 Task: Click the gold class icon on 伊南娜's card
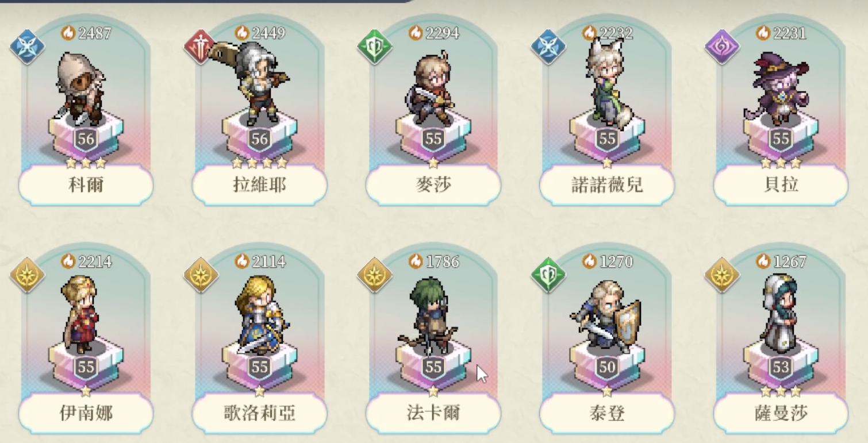click(x=27, y=275)
